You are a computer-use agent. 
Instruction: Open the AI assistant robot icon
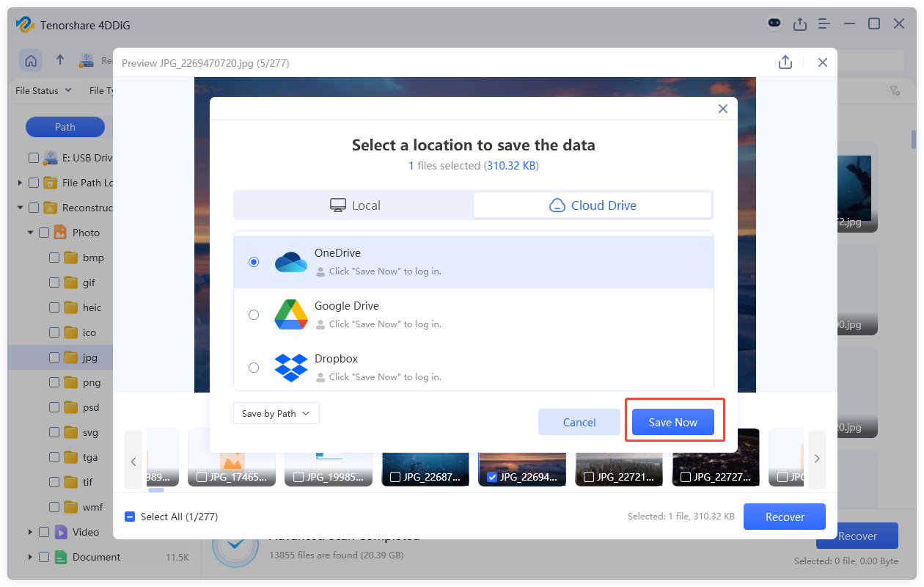click(774, 23)
